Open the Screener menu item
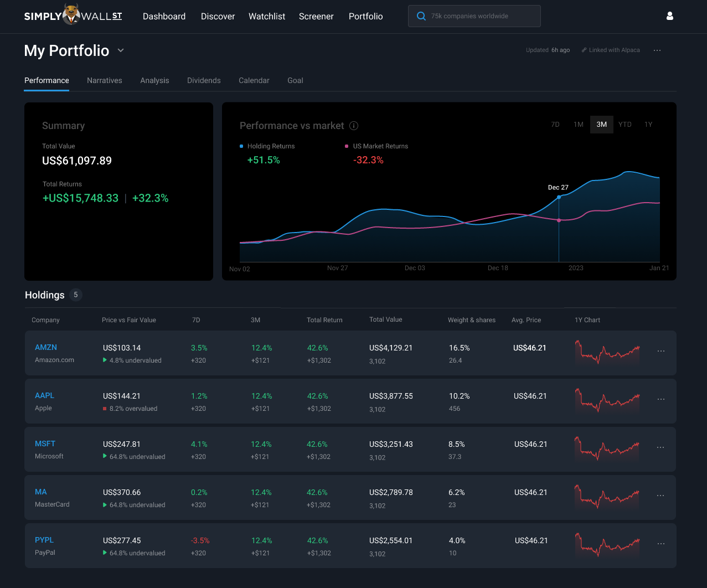The width and height of the screenshot is (707, 588). (316, 17)
